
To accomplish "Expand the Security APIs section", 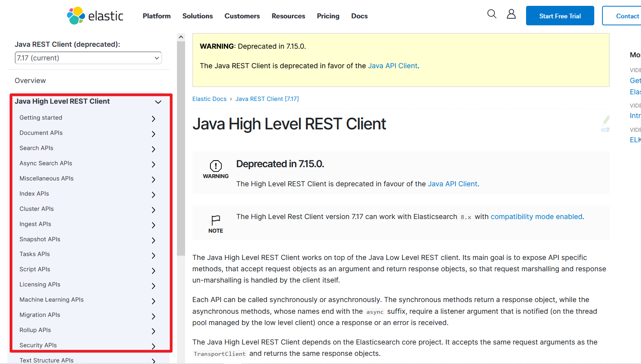I will 154,346.
